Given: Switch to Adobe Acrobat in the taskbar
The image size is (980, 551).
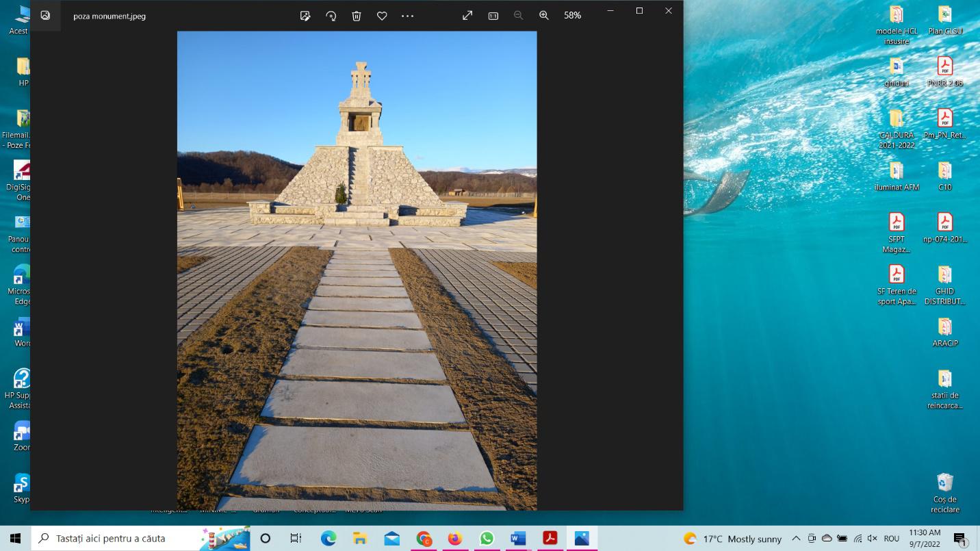Looking at the screenshot, I should click(x=550, y=539).
